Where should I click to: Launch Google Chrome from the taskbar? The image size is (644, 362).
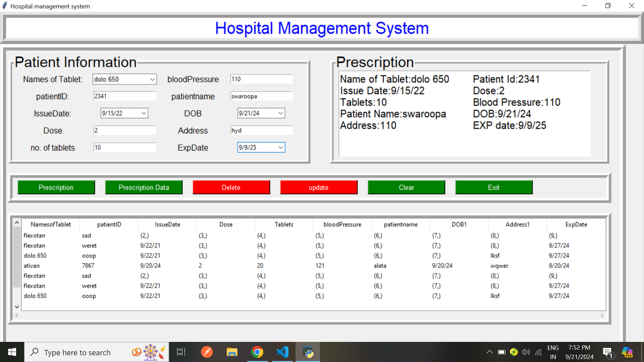coord(257,352)
